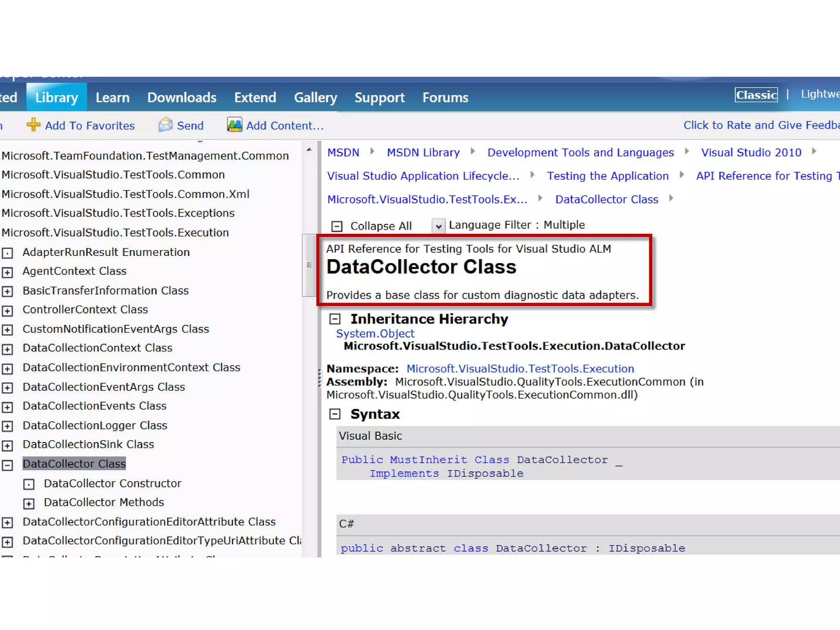The width and height of the screenshot is (840, 630).
Task: Switch to Lightweight view mode
Action: pos(819,94)
